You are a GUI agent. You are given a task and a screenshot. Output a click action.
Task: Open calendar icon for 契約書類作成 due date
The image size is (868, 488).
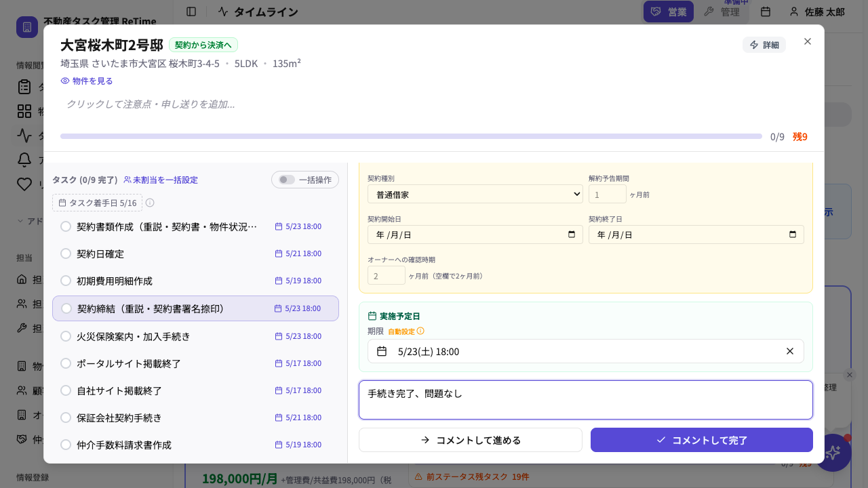tap(278, 226)
